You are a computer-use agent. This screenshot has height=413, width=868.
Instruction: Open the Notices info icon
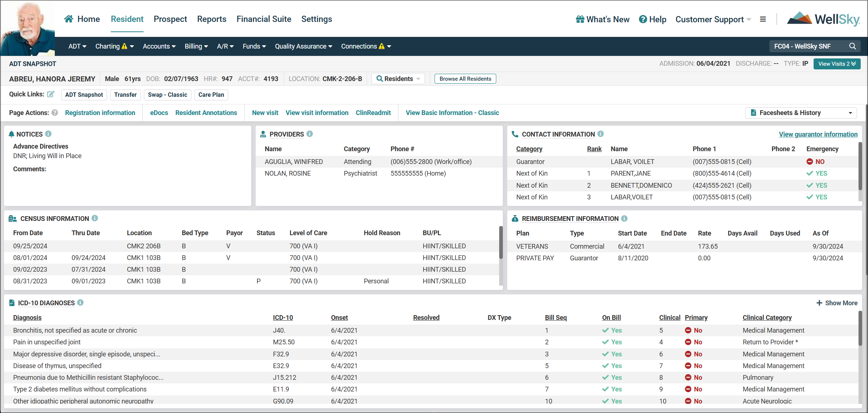pyautogui.click(x=48, y=134)
